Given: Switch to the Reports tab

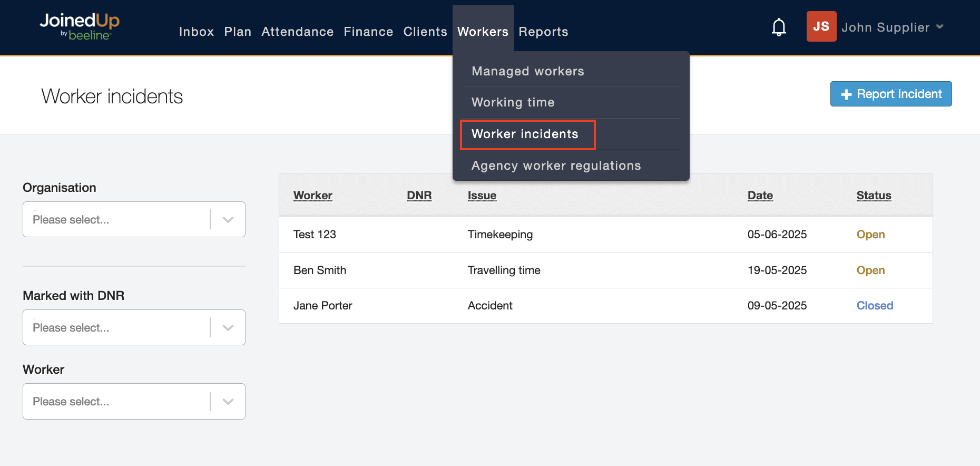Looking at the screenshot, I should pyautogui.click(x=543, y=32).
